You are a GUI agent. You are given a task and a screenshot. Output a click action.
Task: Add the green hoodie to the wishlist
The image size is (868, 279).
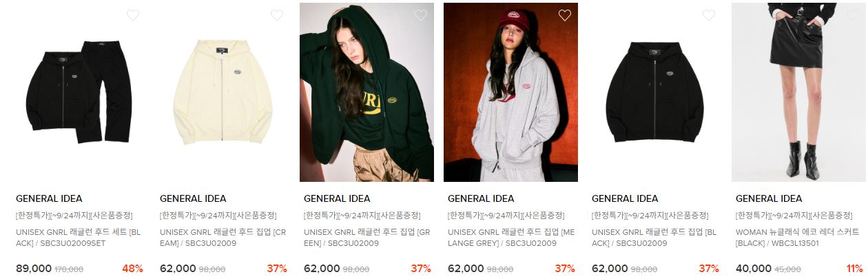(x=421, y=15)
